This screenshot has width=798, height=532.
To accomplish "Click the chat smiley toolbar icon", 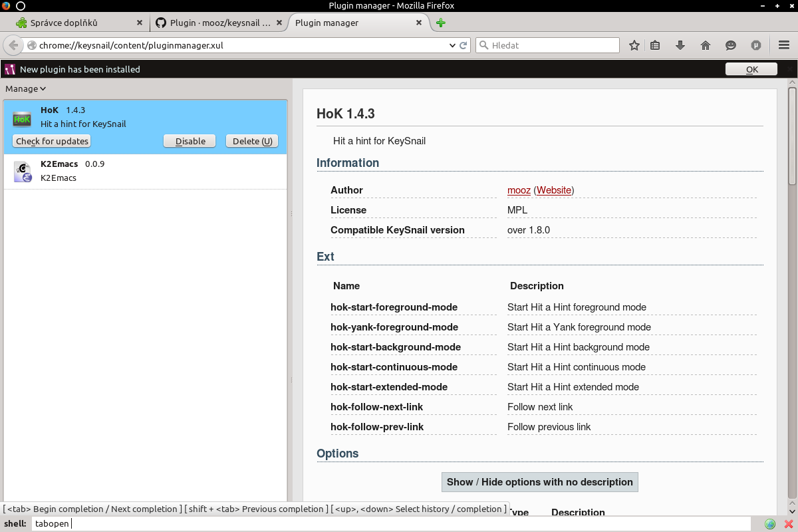I will tap(731, 45).
